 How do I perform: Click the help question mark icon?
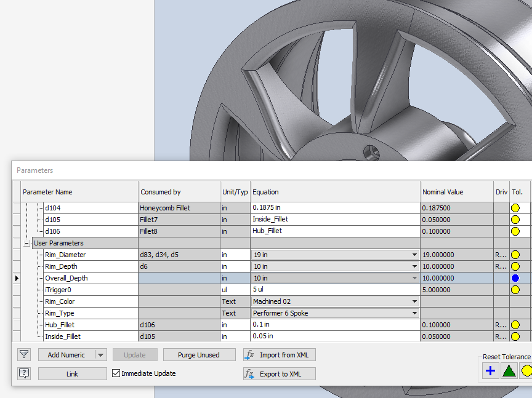24,373
